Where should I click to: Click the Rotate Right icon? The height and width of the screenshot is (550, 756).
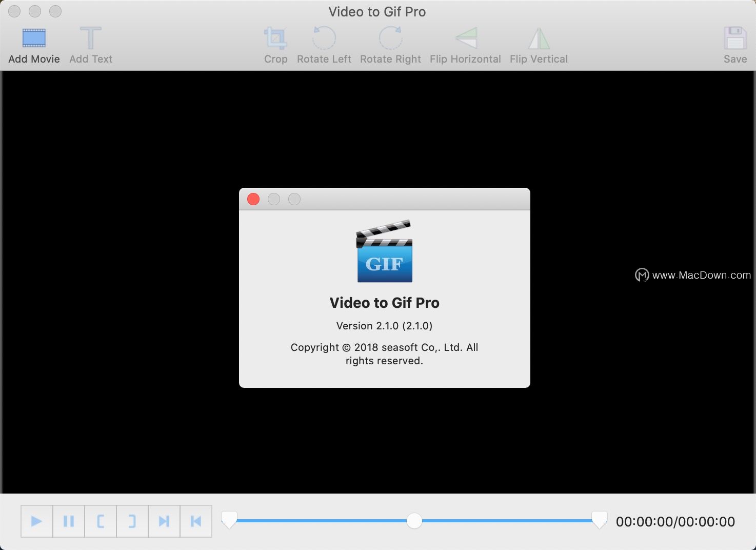[390, 38]
